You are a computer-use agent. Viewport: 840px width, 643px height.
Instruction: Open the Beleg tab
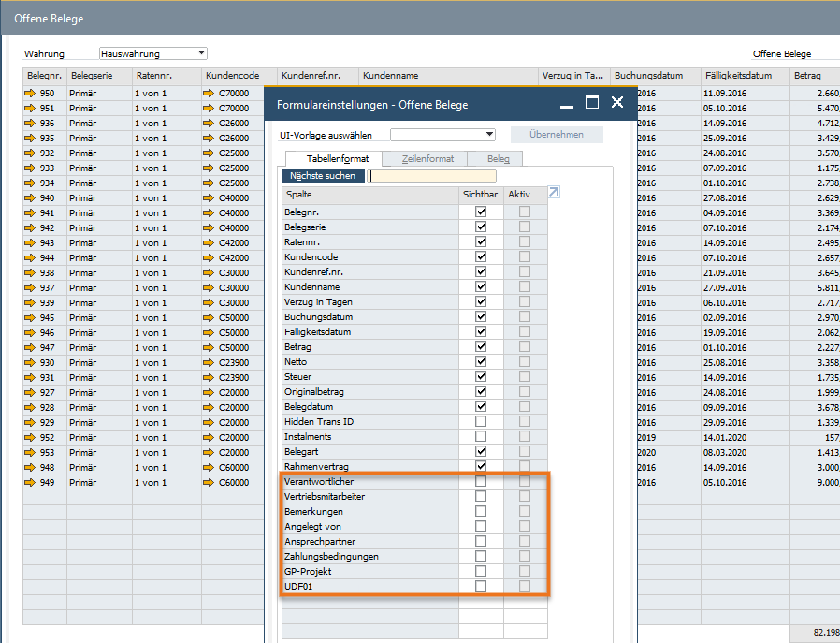click(498, 159)
